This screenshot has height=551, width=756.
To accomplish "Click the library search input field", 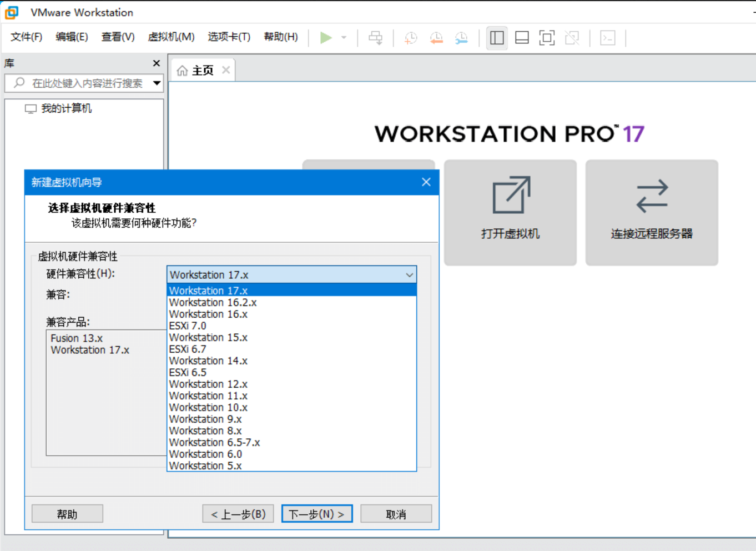I will (x=84, y=83).
